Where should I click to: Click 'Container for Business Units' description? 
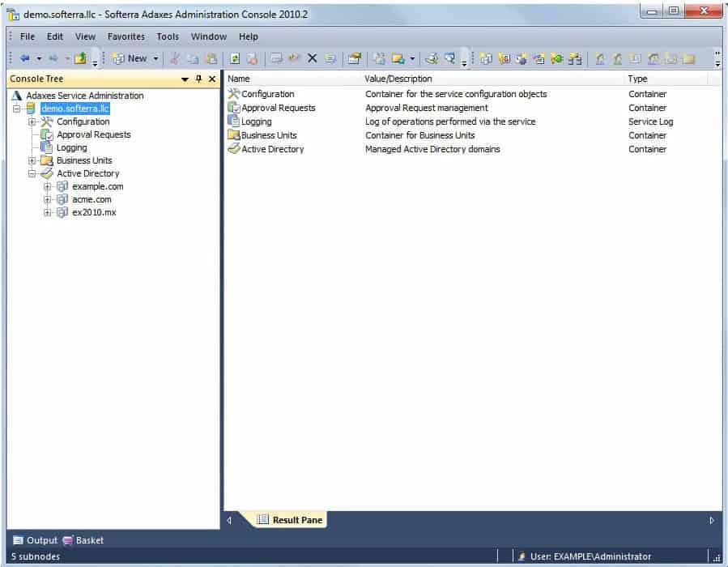(x=419, y=135)
